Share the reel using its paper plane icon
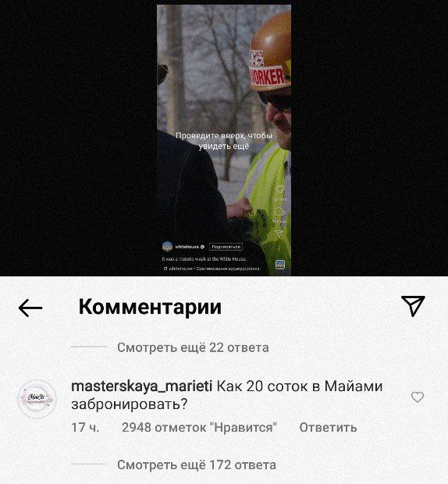Viewport: 448px width, 484px height. click(x=279, y=233)
